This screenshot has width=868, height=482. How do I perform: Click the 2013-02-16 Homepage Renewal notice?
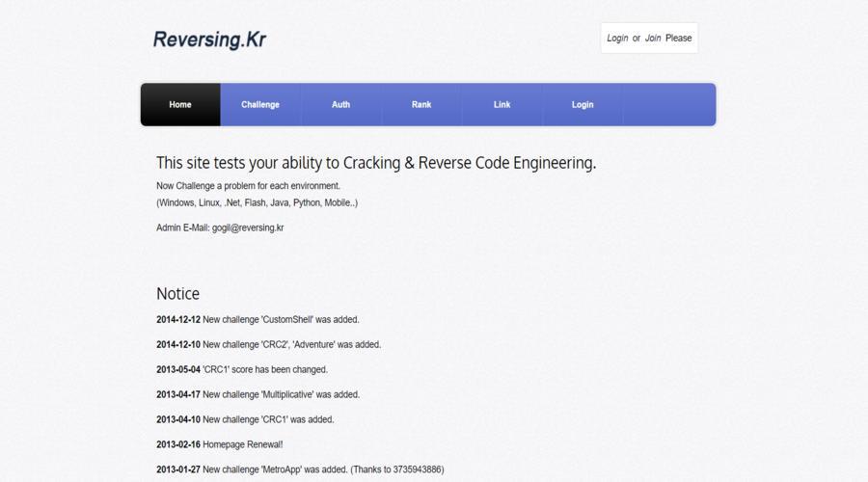(220, 444)
